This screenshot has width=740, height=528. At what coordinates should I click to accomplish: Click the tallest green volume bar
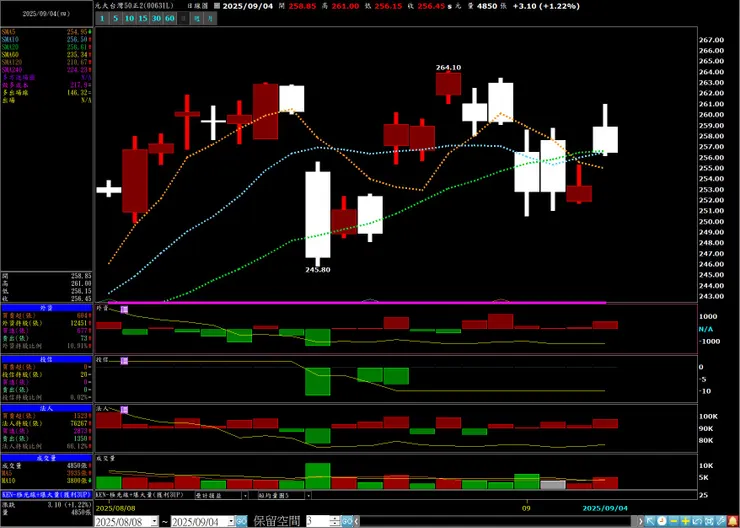pyautogui.click(x=318, y=476)
